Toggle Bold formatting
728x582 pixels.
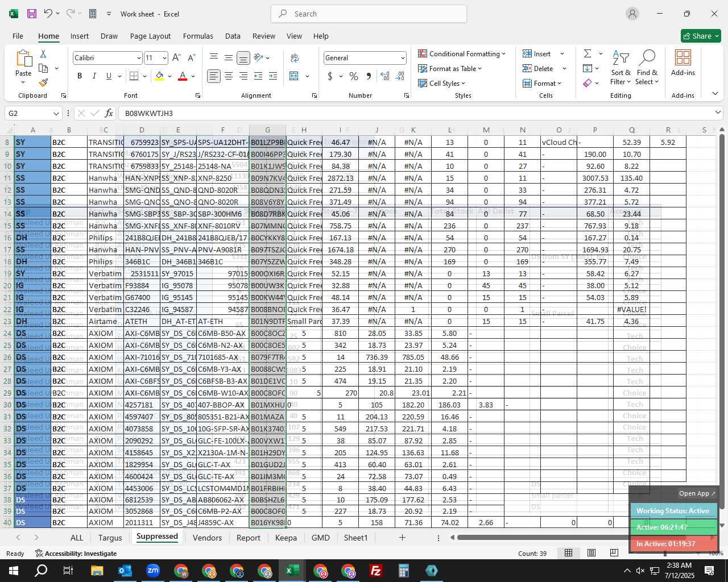tap(80, 76)
